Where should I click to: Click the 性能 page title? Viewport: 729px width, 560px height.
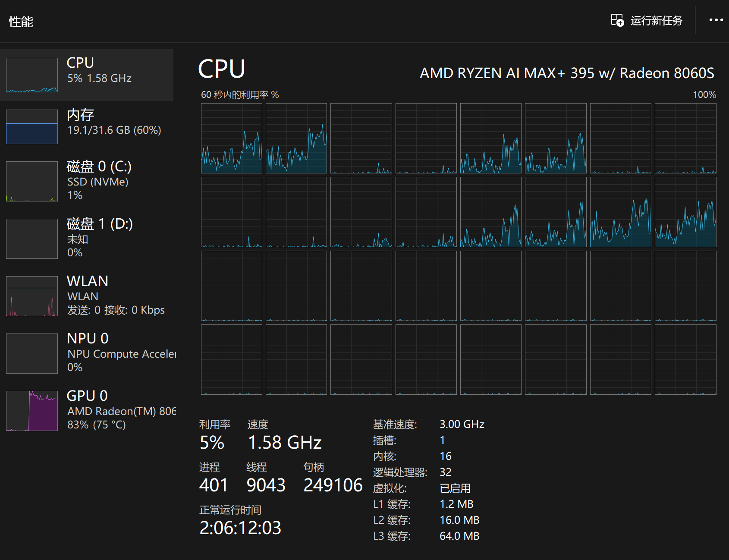coord(21,22)
